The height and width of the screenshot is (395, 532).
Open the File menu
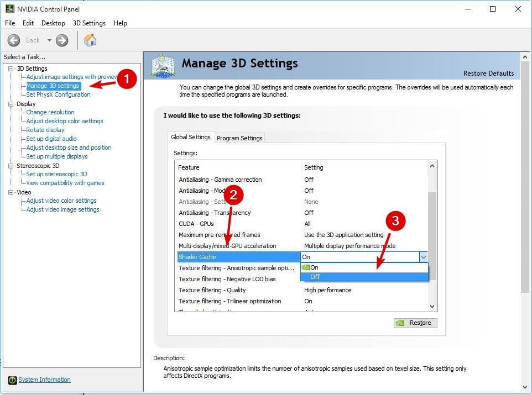point(10,23)
